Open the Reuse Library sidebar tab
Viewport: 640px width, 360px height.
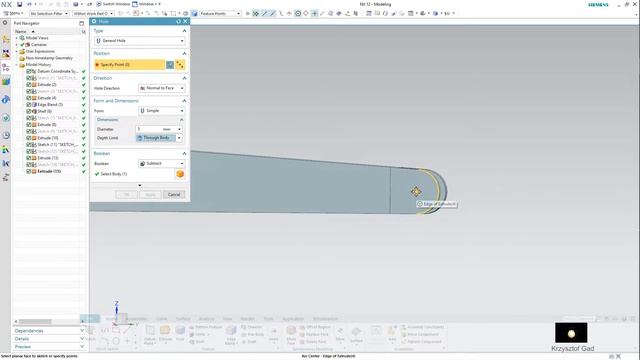6,82
